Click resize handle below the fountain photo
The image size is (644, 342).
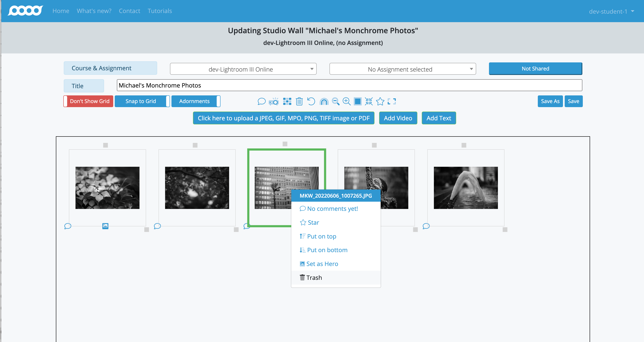click(x=505, y=229)
